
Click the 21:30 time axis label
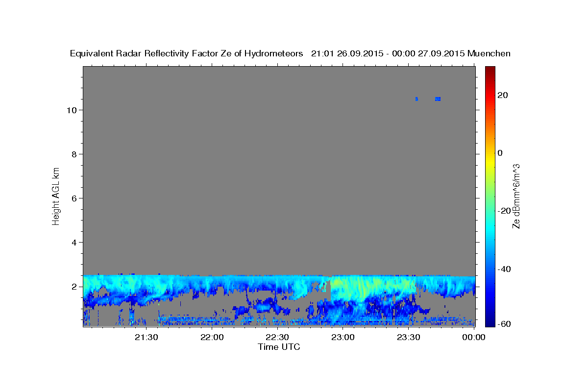[147, 338]
